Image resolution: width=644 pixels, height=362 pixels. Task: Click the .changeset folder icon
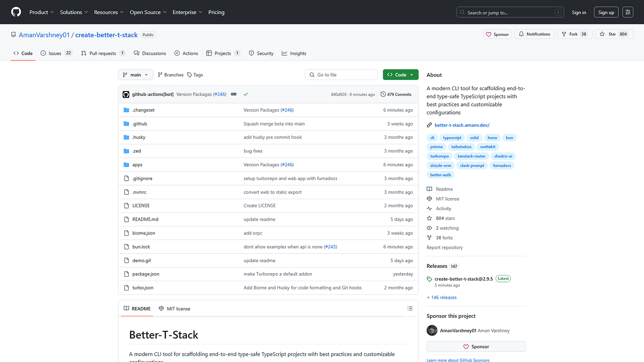tap(126, 110)
